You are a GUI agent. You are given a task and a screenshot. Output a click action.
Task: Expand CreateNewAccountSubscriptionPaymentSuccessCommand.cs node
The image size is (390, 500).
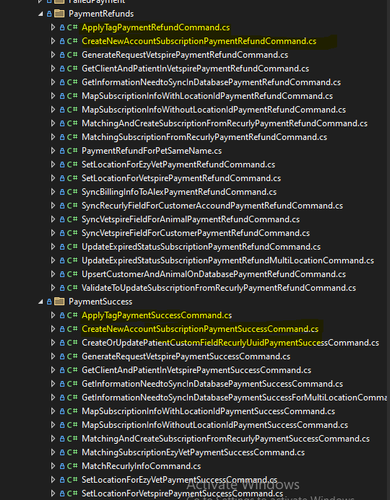tap(53, 329)
